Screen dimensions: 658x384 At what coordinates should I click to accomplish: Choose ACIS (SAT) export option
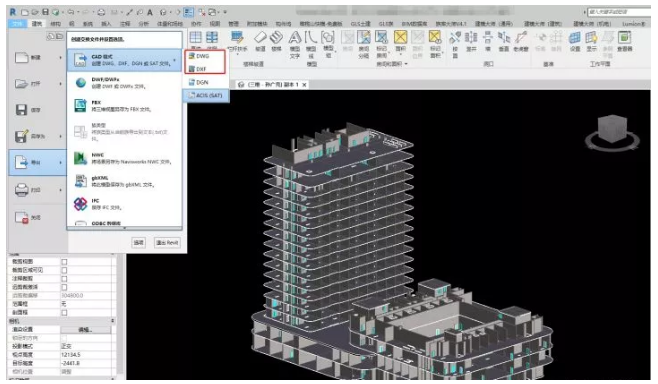(206, 96)
